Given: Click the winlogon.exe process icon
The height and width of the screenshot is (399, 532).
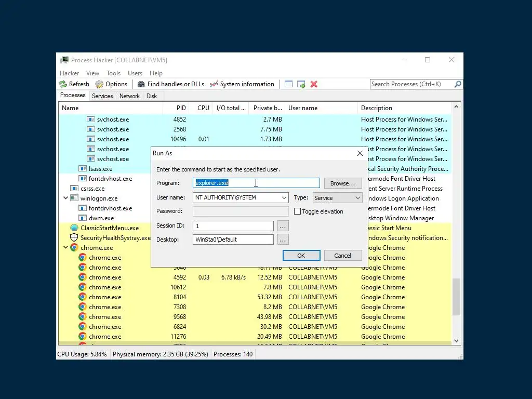Looking at the screenshot, I should coord(74,198).
